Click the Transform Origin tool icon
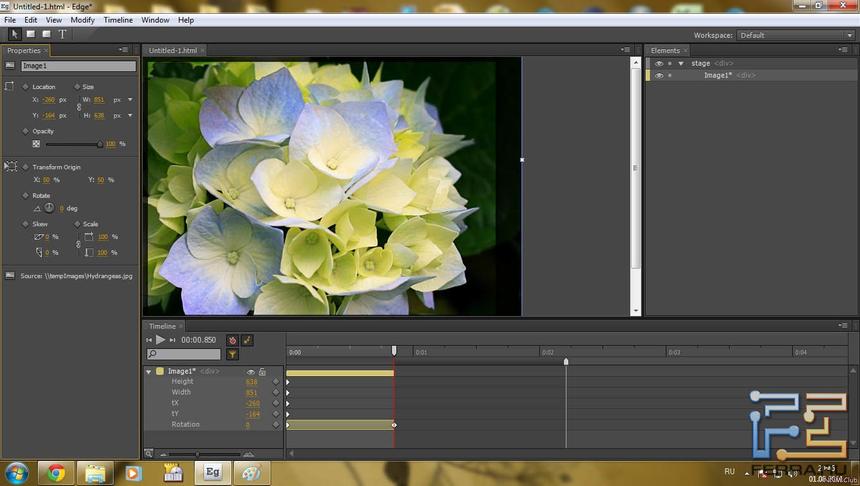The width and height of the screenshot is (860, 486). click(x=10, y=166)
